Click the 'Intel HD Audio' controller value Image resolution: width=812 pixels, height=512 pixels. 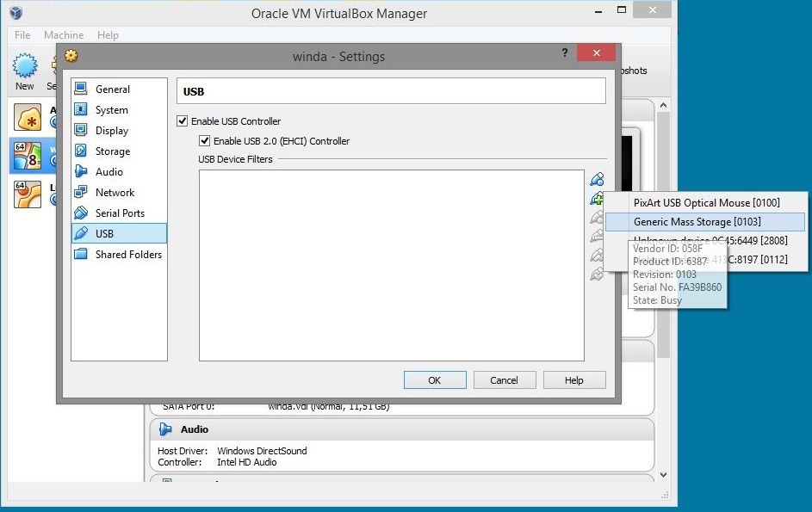[x=246, y=462]
